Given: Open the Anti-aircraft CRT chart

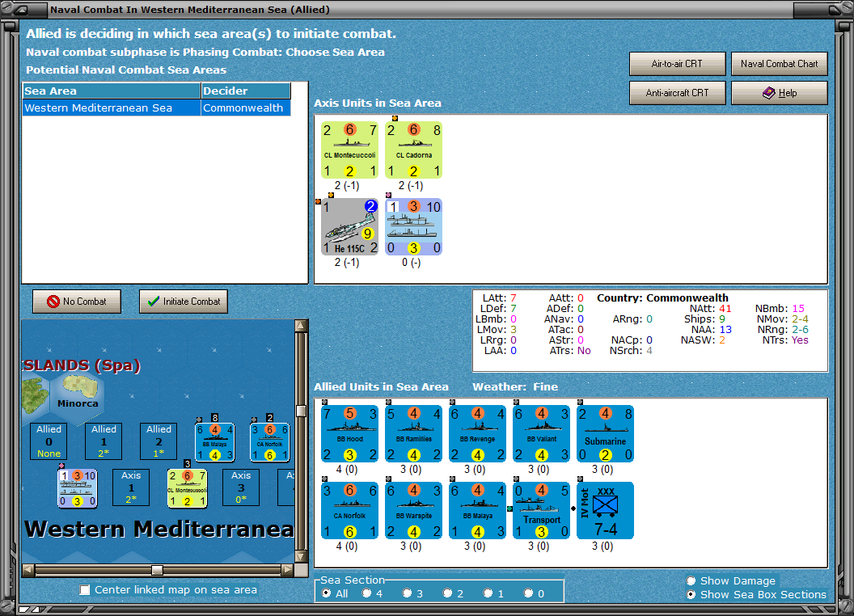Looking at the screenshot, I should 678,93.
